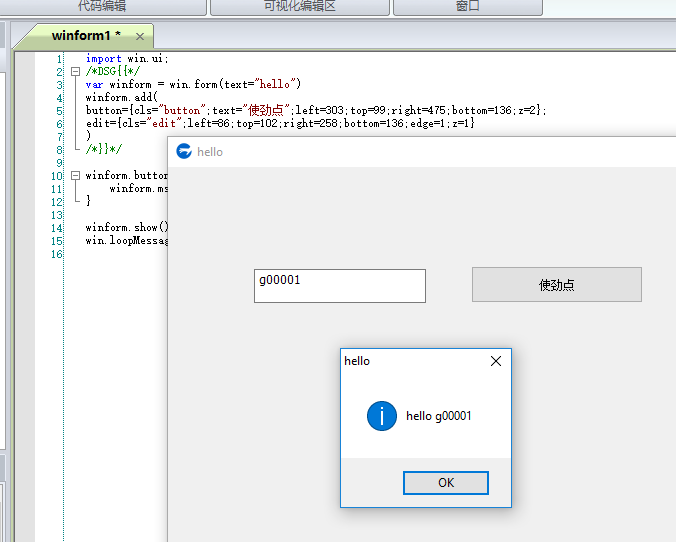
Task: Switch to the winform1 tab
Action: click(x=86, y=36)
